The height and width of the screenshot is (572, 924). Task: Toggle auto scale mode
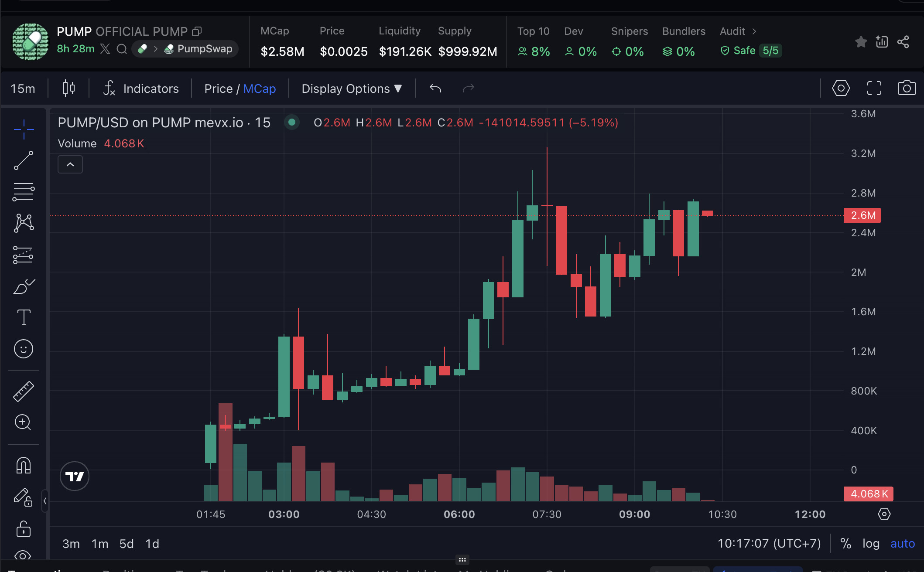tap(903, 544)
